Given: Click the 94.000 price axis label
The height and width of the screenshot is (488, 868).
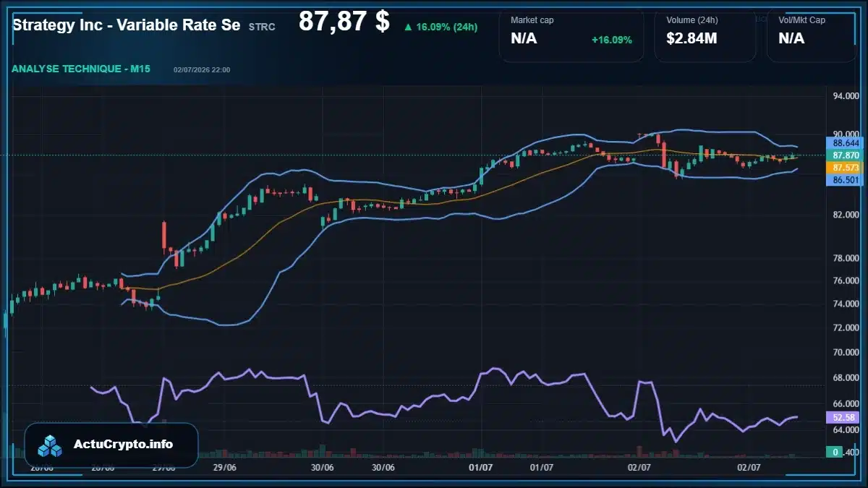Looking at the screenshot, I should click(x=846, y=96).
